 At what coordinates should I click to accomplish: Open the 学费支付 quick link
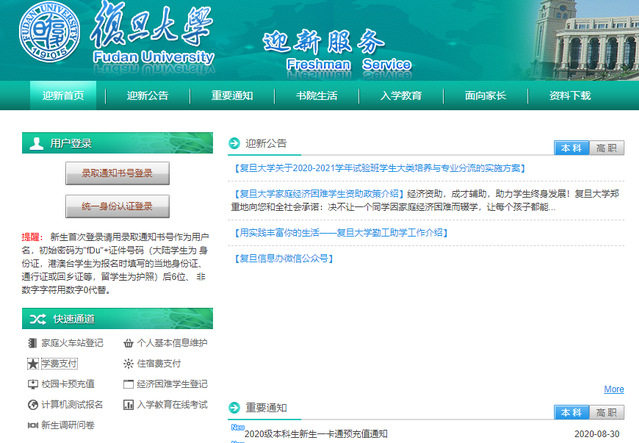[x=59, y=364]
